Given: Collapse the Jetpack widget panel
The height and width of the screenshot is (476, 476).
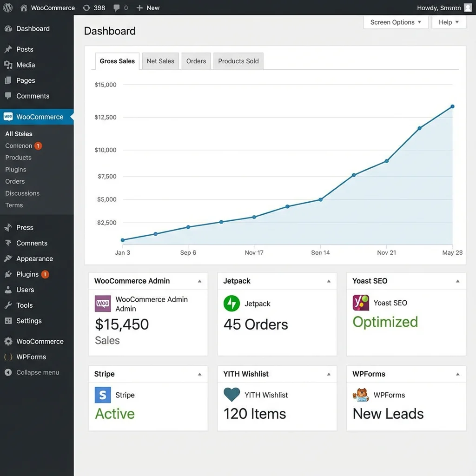Looking at the screenshot, I should pyautogui.click(x=329, y=281).
